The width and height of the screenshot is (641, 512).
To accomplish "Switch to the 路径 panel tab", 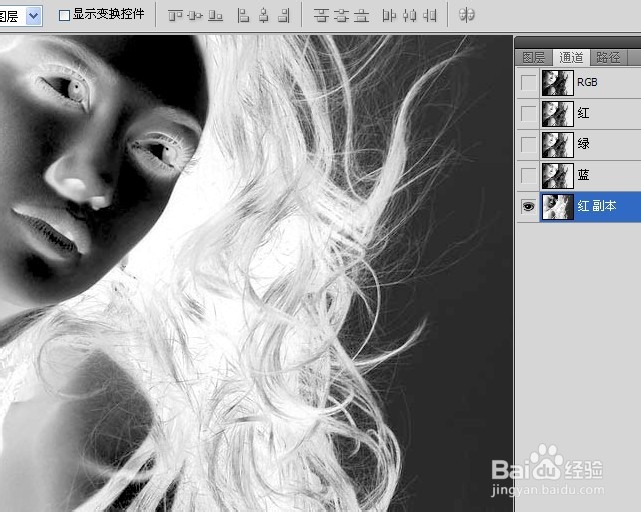I will pos(608,57).
